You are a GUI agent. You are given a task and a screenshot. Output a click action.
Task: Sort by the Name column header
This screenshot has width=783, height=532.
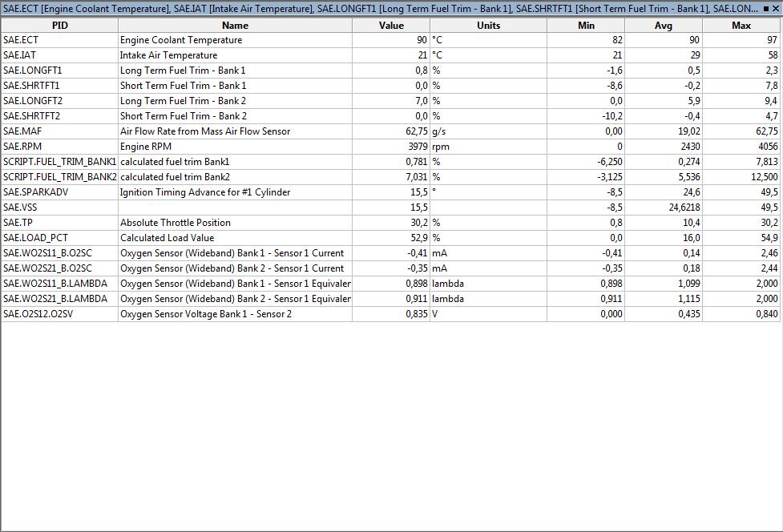tap(235, 26)
